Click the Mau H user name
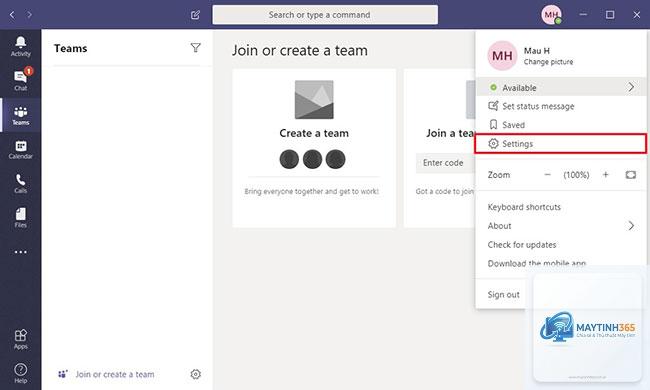Image resolution: width=650 pixels, height=390 pixels. click(536, 51)
